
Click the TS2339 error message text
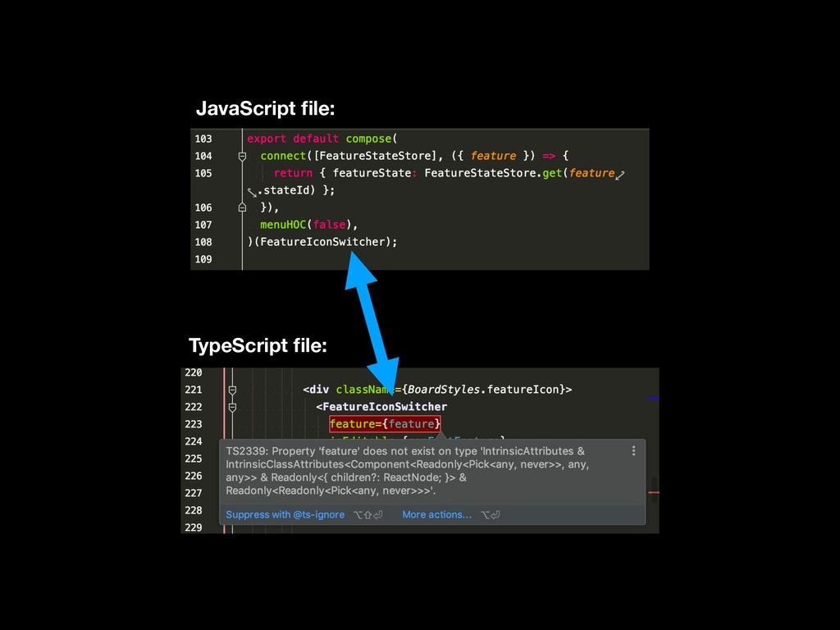coord(407,471)
